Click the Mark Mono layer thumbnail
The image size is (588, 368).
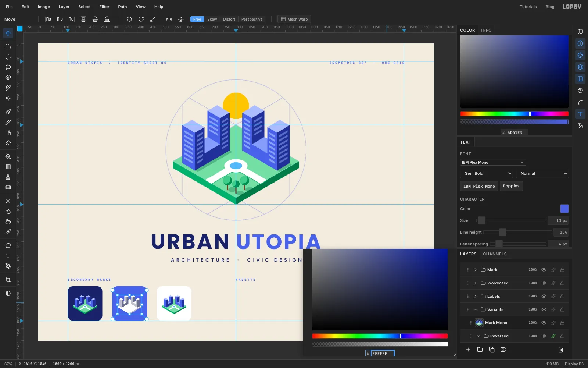pos(479,323)
